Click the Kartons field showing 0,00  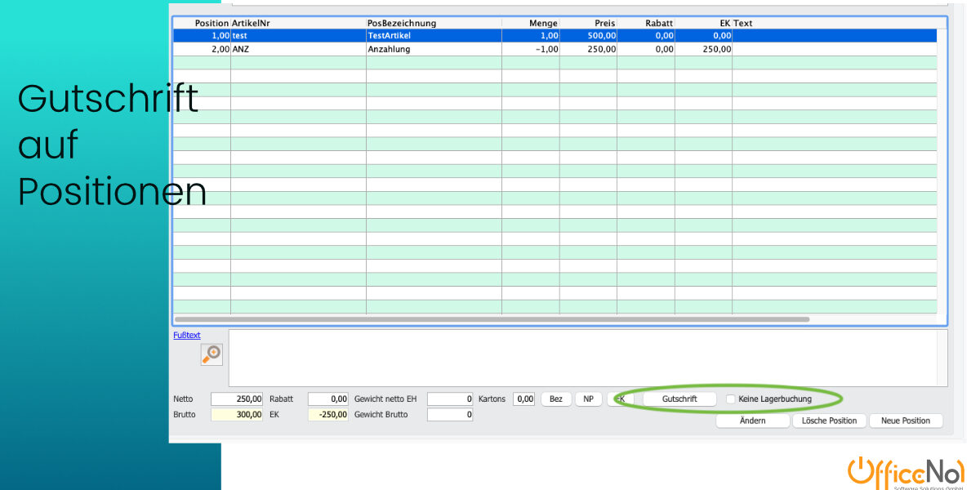coord(524,399)
